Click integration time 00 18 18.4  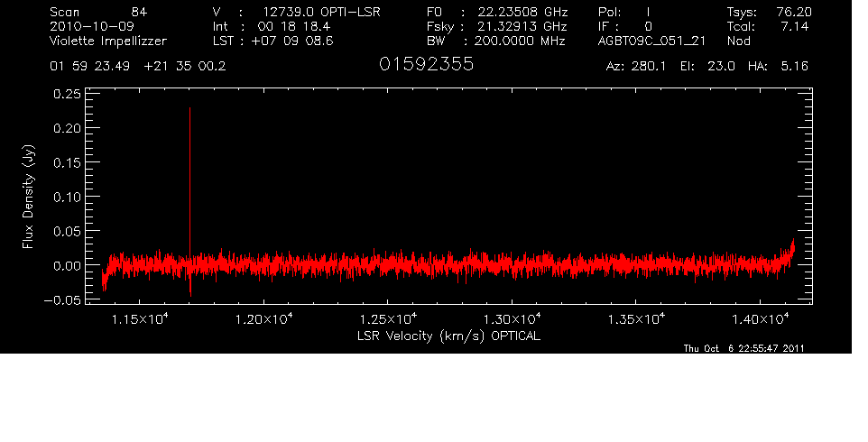pyautogui.click(x=294, y=26)
